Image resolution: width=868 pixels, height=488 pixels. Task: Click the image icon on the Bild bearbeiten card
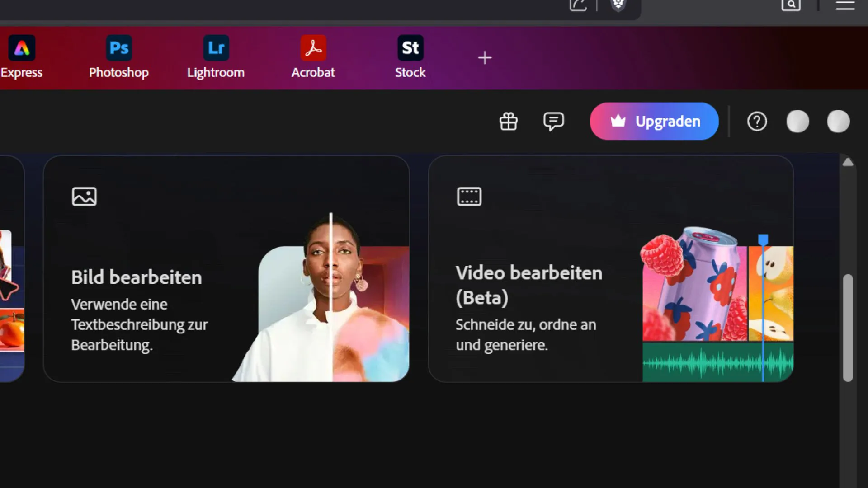(x=84, y=197)
